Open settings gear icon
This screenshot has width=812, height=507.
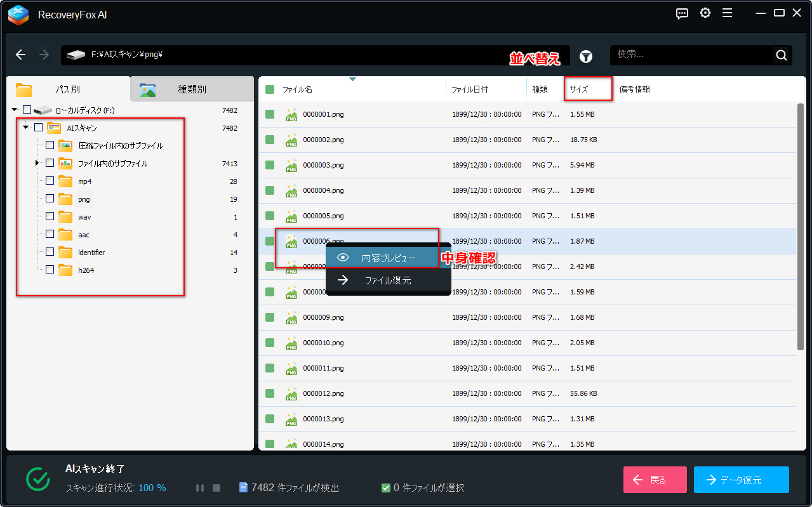point(705,13)
